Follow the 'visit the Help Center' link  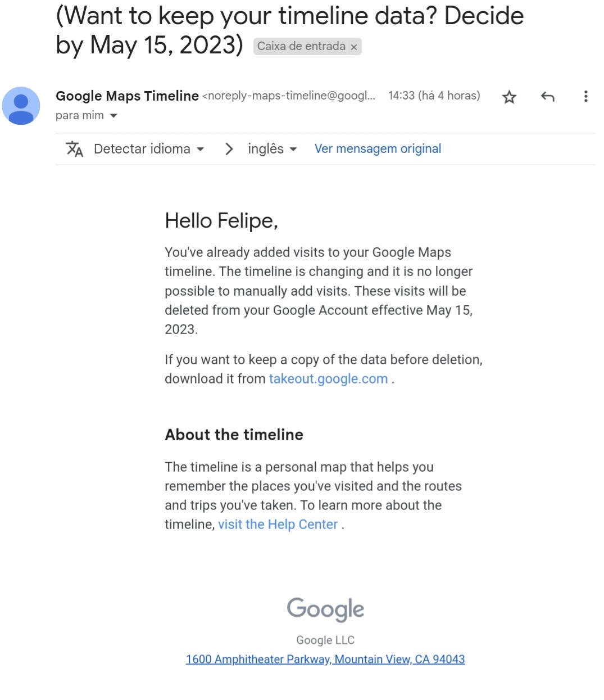click(x=278, y=525)
